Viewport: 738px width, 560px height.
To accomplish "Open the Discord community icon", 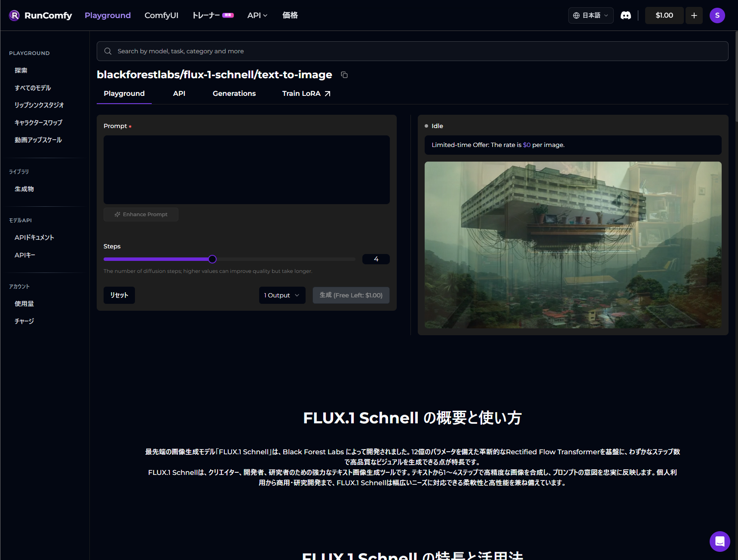I will (625, 15).
